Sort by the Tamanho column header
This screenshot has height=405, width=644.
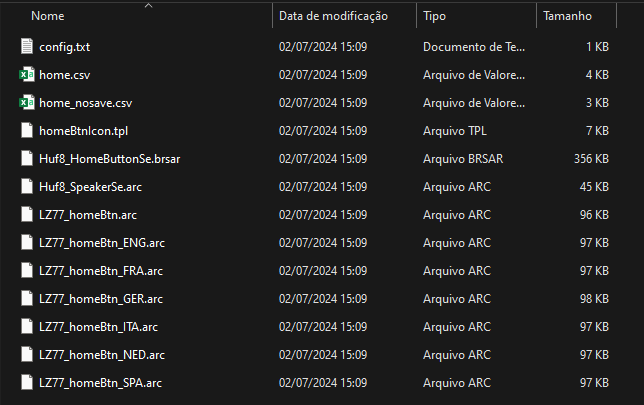point(567,16)
